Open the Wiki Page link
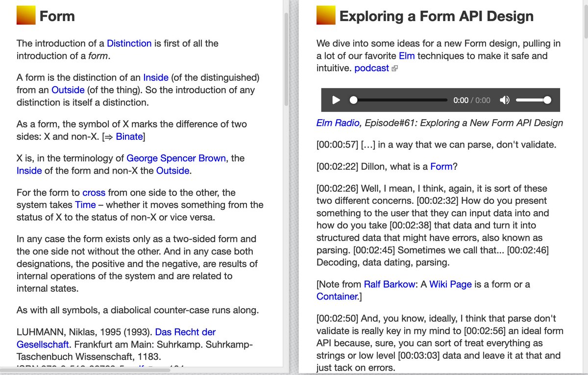Image resolution: width=588 pixels, height=375 pixels. [450, 284]
